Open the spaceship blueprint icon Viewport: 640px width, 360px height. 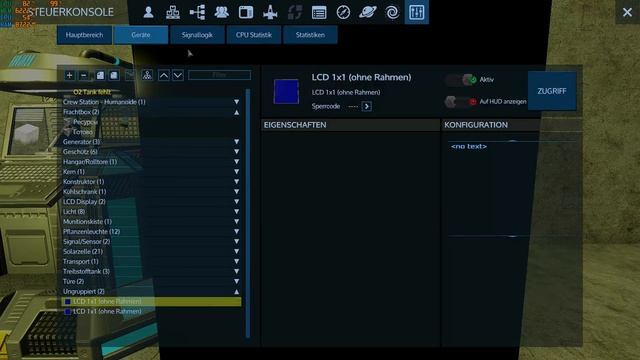[x=270, y=12]
